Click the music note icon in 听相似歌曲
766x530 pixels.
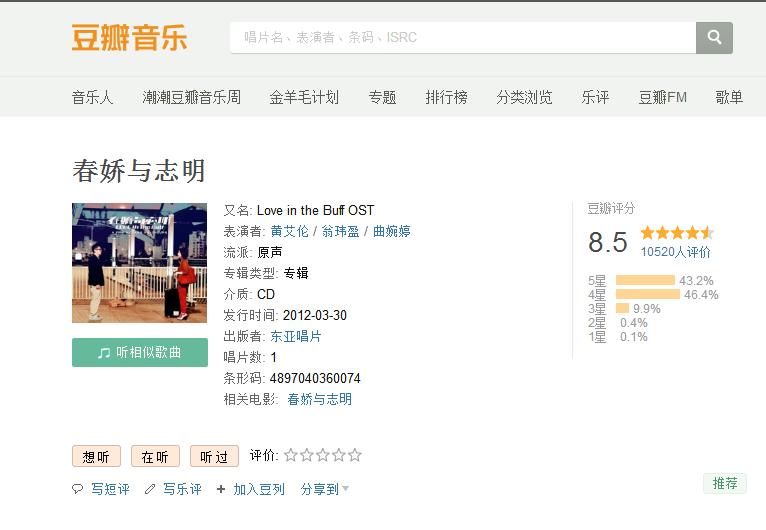(x=104, y=353)
